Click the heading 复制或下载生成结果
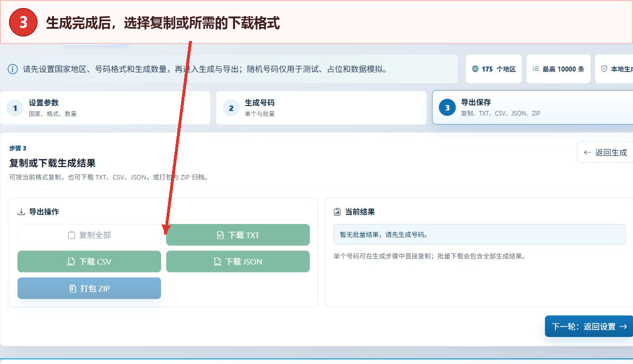 (52, 163)
